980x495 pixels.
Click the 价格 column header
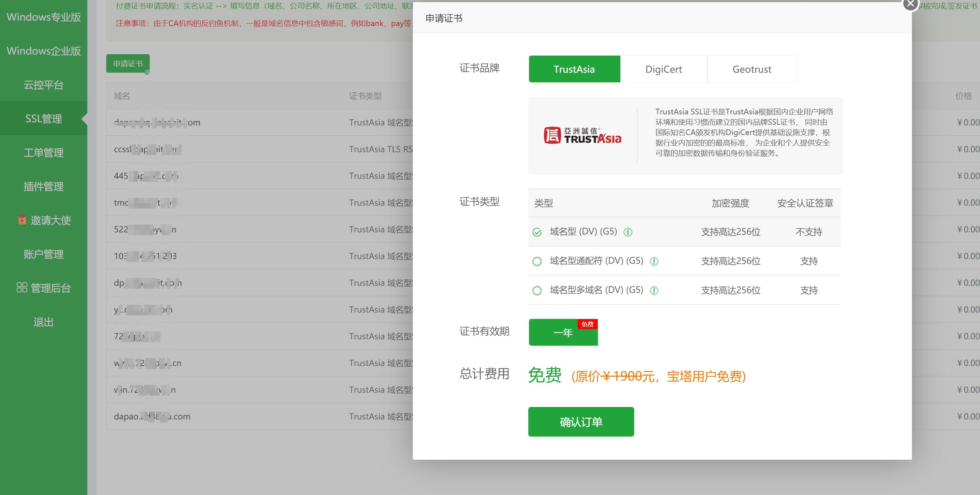point(963,96)
